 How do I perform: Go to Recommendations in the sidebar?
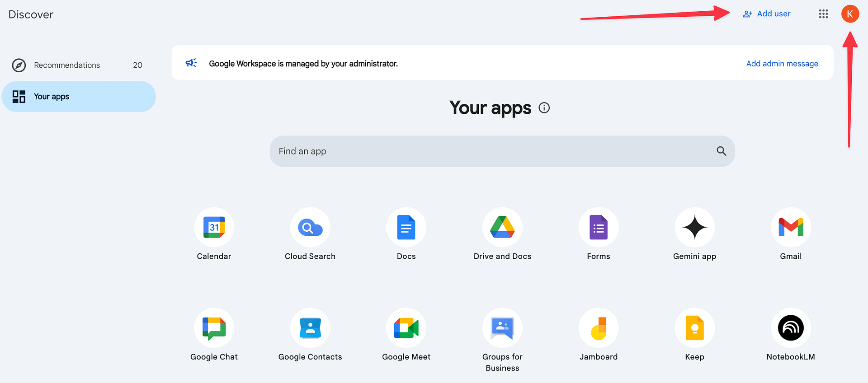(x=79, y=65)
